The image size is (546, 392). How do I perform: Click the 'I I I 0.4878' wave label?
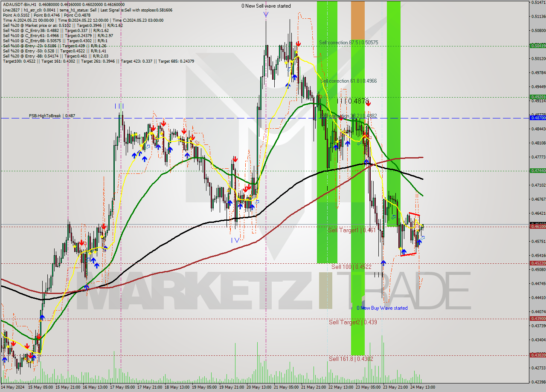click(x=352, y=101)
